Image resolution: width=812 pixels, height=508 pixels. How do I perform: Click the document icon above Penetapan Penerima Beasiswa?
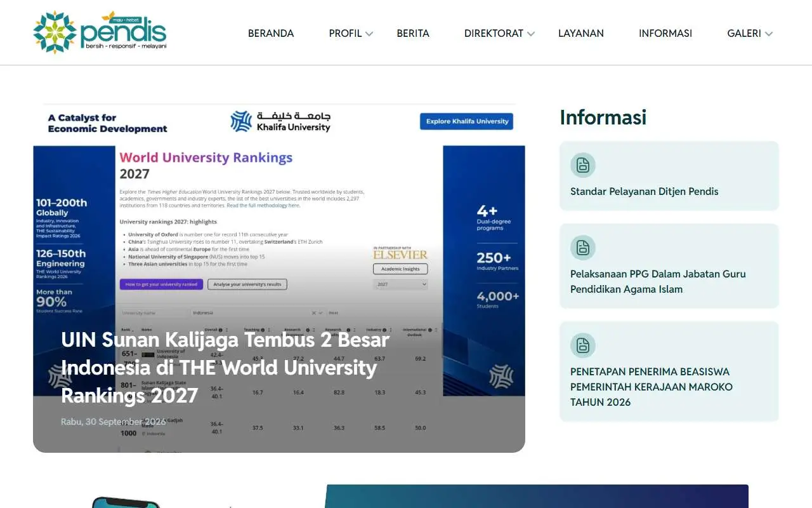583,345
